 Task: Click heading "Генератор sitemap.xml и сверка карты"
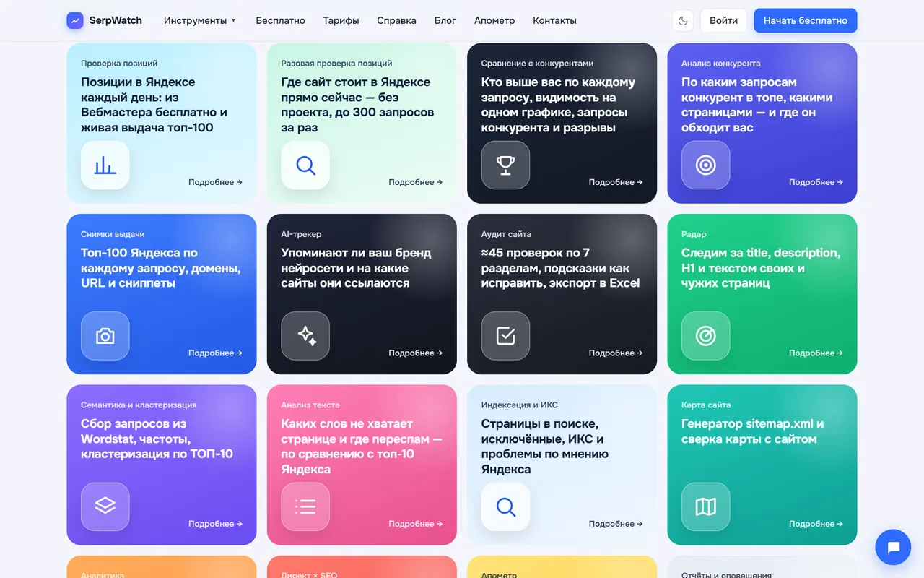tap(753, 431)
